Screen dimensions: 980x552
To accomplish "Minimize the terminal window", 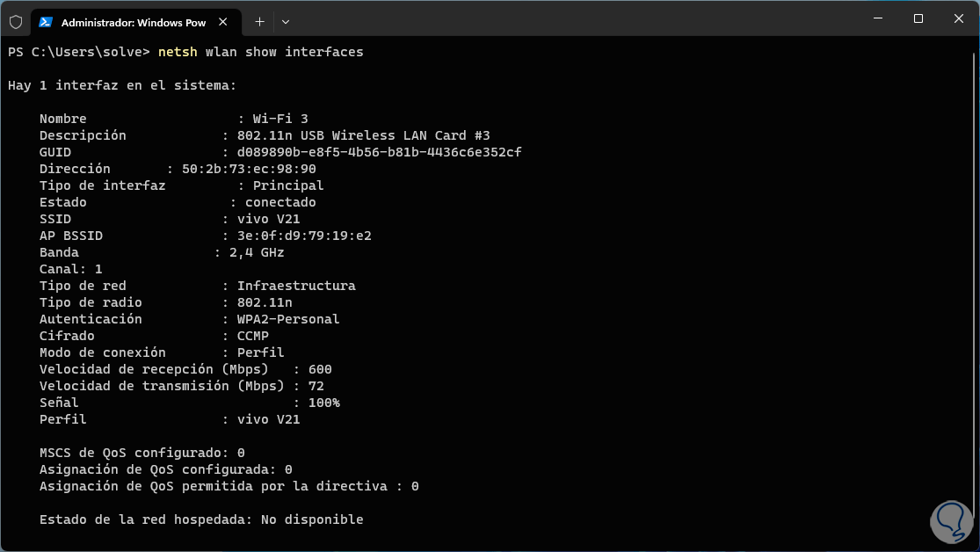I will click(875, 18).
